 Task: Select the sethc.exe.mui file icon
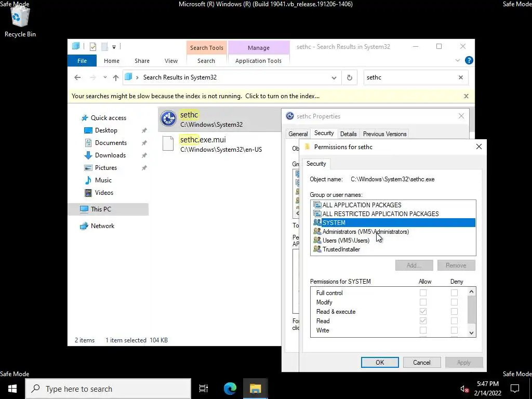168,143
